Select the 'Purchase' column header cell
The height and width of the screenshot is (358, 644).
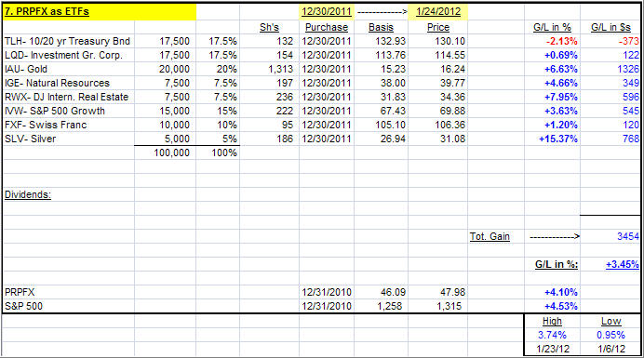[327, 28]
